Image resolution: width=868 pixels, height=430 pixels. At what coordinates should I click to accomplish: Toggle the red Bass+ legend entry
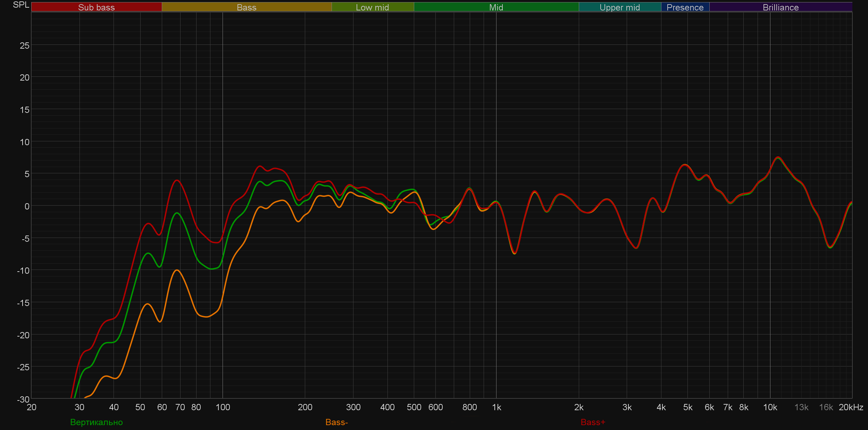593,422
